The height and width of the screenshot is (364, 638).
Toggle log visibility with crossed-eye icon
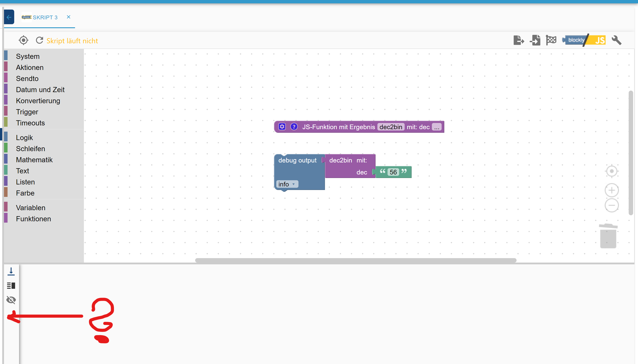(x=11, y=300)
